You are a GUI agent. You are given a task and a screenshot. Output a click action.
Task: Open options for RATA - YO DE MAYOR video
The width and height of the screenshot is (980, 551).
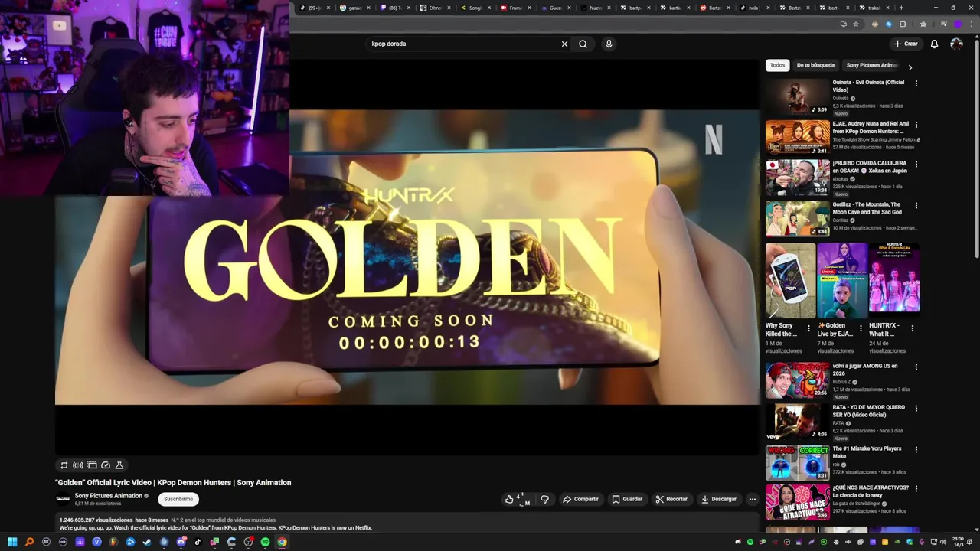pyautogui.click(x=916, y=408)
